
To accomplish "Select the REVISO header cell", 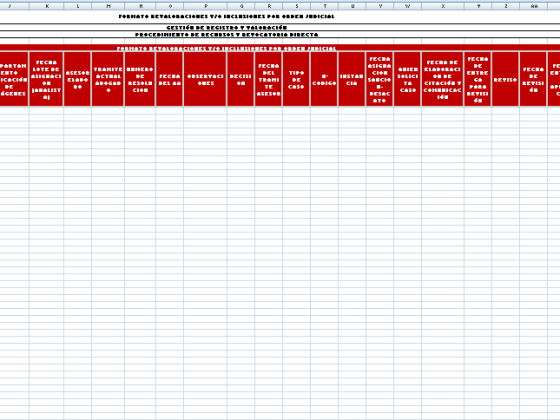I will (x=505, y=79).
